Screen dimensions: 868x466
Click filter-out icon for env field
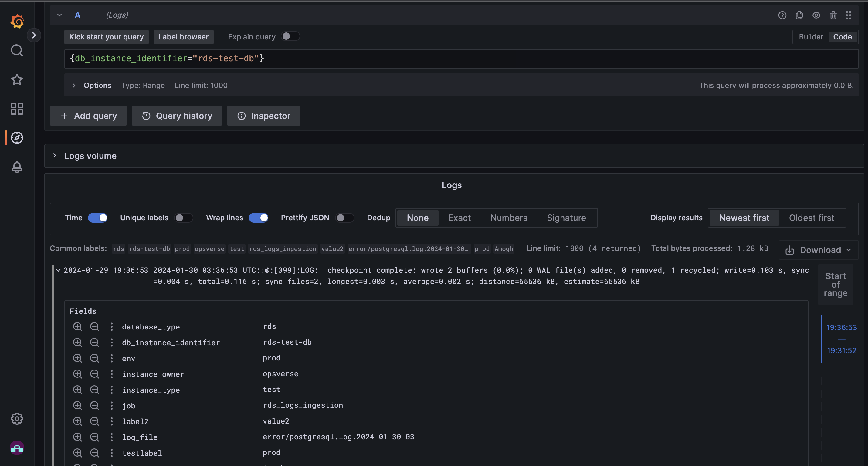coord(94,358)
